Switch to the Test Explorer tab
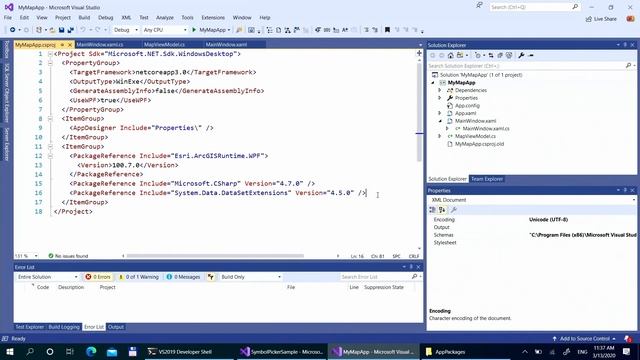The image size is (640, 360). coord(29,327)
